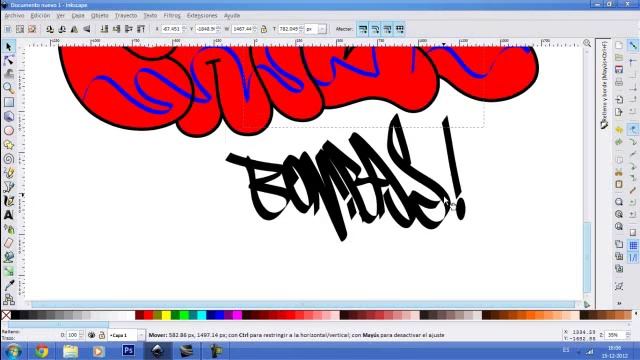Open the Trayecto menu

[x=126, y=16]
